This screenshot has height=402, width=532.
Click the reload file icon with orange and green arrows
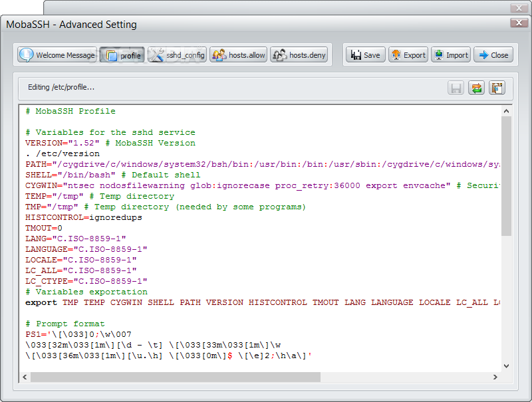click(476, 88)
